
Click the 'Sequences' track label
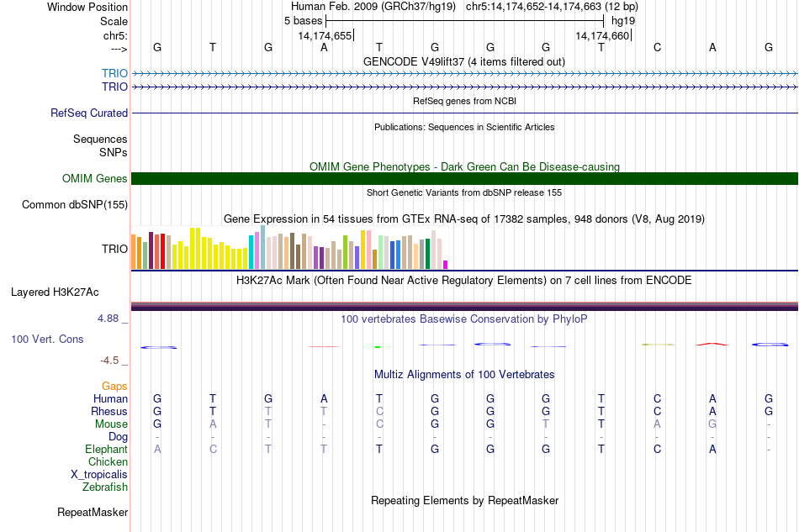click(100, 139)
